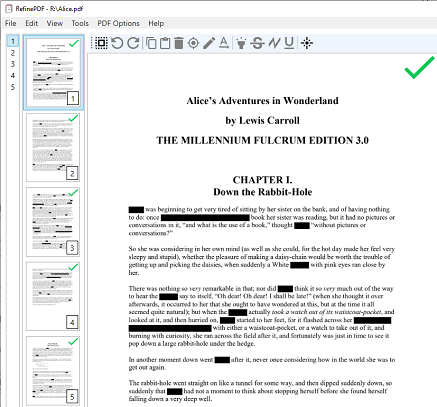Click 'THE MILLENNIUM FULCRUM EDITION 3.0' heading

pyautogui.click(x=262, y=140)
